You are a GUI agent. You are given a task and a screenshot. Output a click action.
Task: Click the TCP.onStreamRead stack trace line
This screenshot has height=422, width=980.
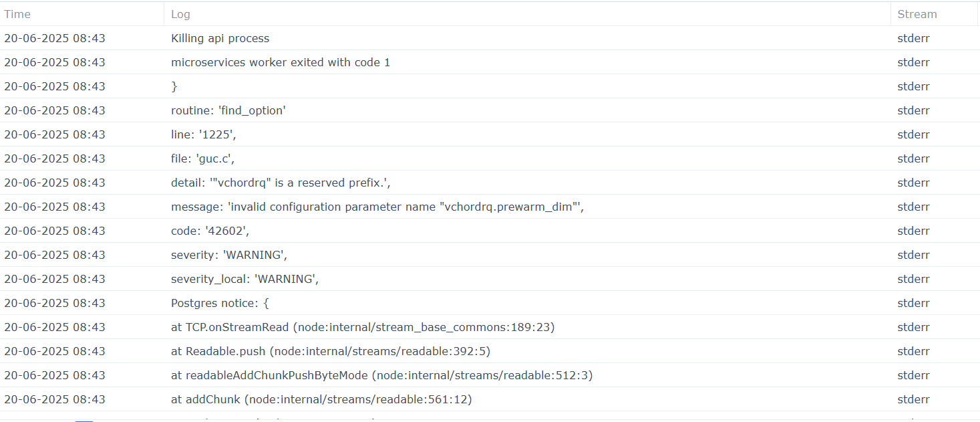tap(363, 327)
